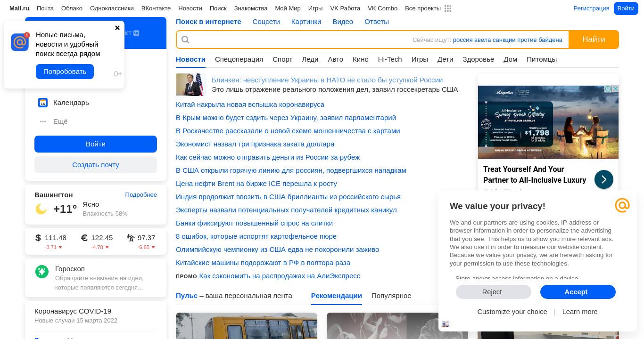Viewport: 644px width, 339px height.
Task: Click the oil pump price icon
Action: pos(131,238)
